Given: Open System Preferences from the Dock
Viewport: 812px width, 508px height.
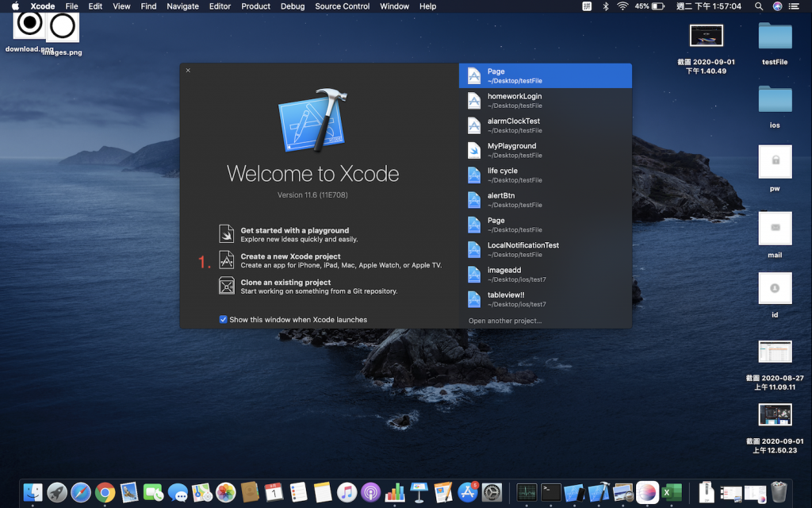Looking at the screenshot, I should point(492,492).
